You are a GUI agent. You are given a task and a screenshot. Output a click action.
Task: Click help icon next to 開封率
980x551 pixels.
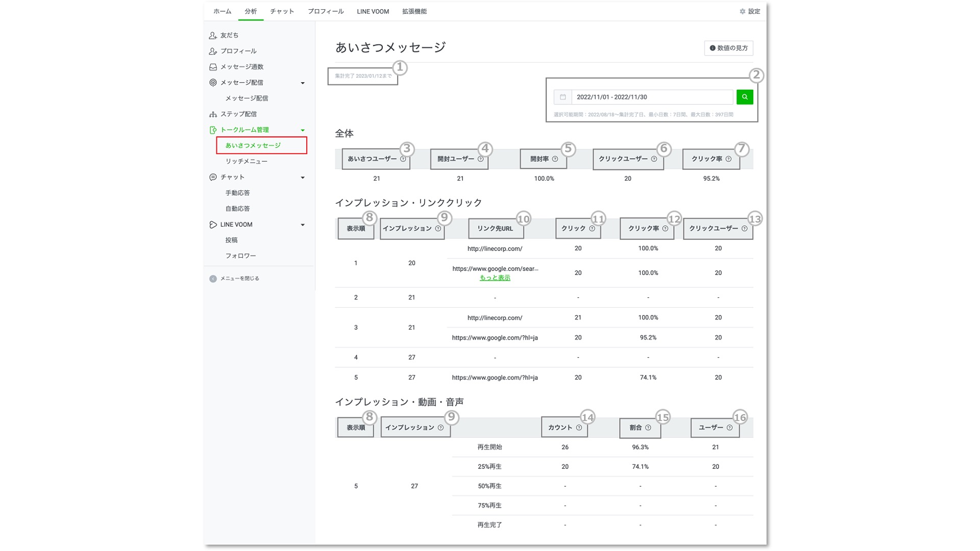555,159
